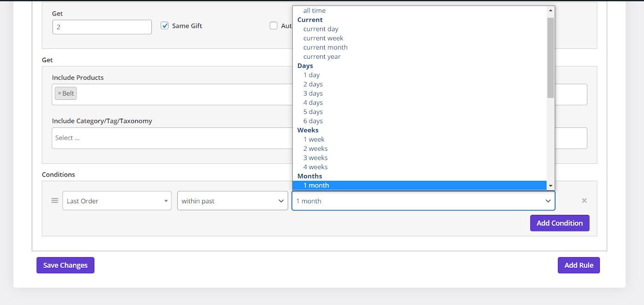
Task: Click the dropdown list scroll down arrow
Action: click(550, 185)
